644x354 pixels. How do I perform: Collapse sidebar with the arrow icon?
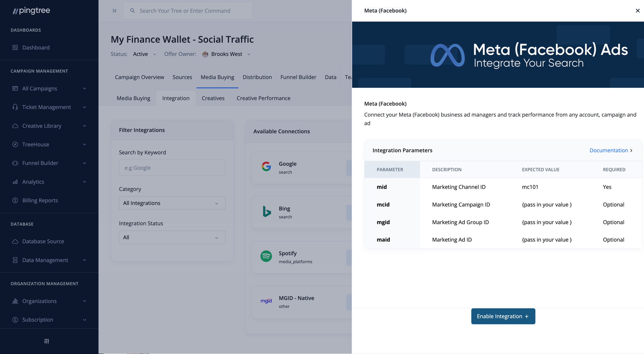point(114,11)
